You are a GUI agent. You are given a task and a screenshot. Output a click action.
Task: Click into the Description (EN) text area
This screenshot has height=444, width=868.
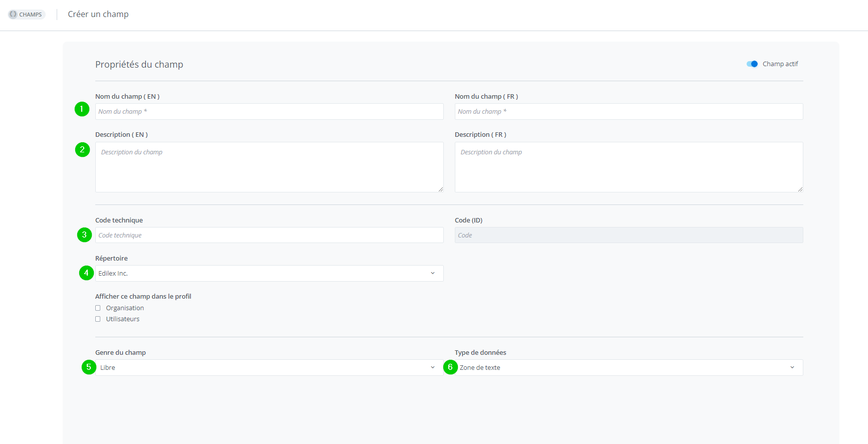point(269,167)
